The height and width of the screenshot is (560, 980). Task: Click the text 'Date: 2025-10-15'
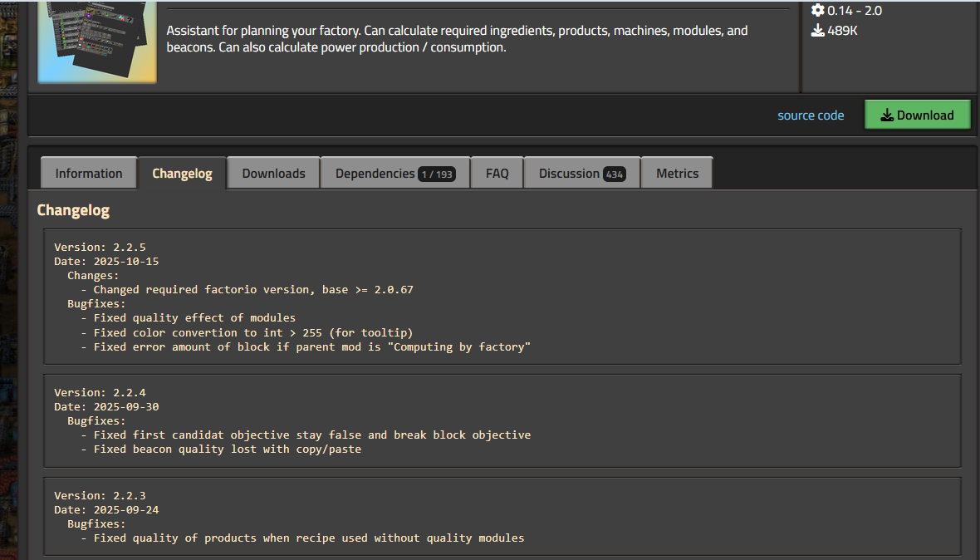coord(106,261)
